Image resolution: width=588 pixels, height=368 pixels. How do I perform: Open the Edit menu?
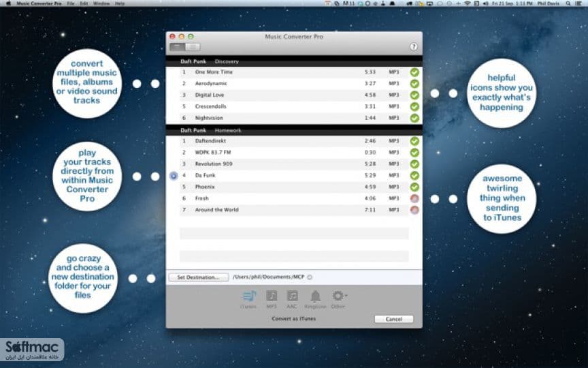(84, 3)
